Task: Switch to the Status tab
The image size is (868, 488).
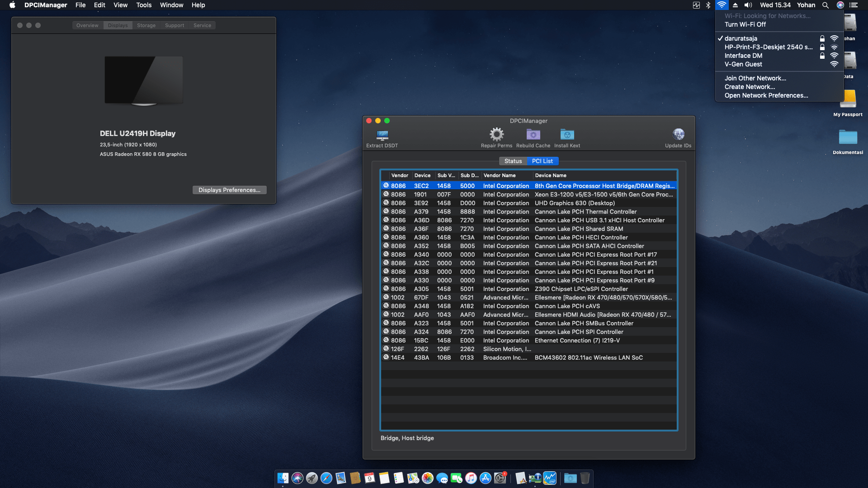Action: coord(513,161)
